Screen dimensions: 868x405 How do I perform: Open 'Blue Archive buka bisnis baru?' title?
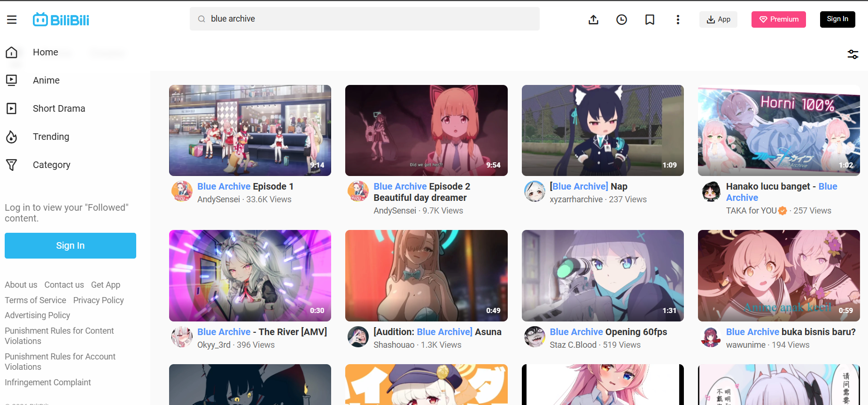791,332
